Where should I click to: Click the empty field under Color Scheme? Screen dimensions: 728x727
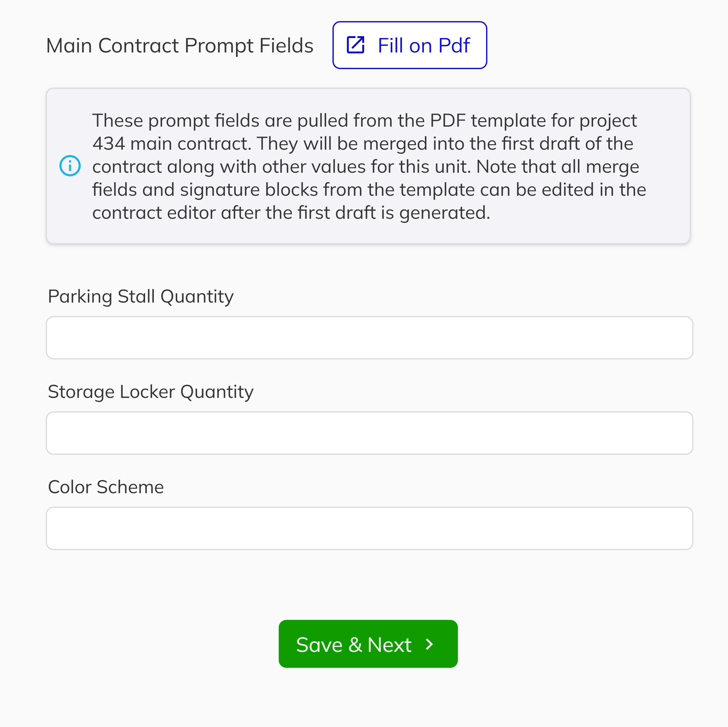pyautogui.click(x=369, y=528)
